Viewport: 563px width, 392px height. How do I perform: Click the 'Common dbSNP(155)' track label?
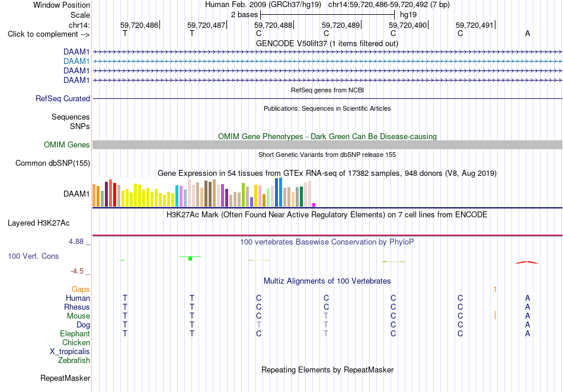click(52, 163)
